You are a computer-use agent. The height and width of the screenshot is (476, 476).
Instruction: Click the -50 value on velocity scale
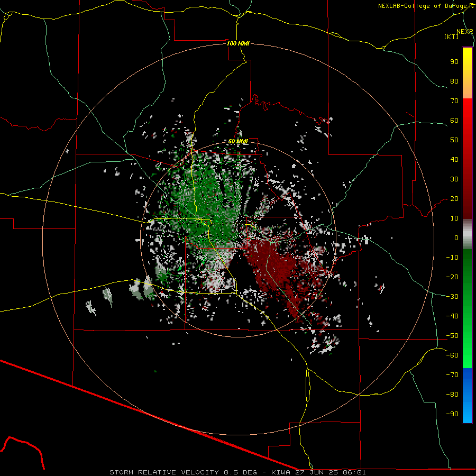452,336
